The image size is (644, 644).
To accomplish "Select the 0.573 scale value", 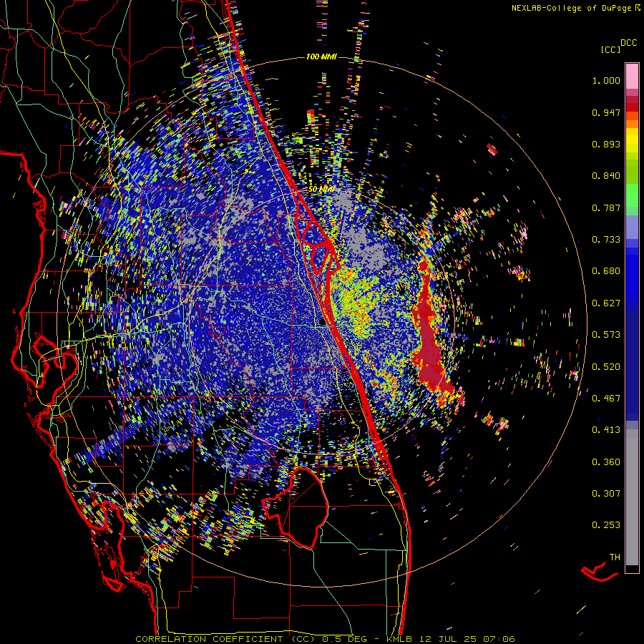I will click(x=606, y=335).
